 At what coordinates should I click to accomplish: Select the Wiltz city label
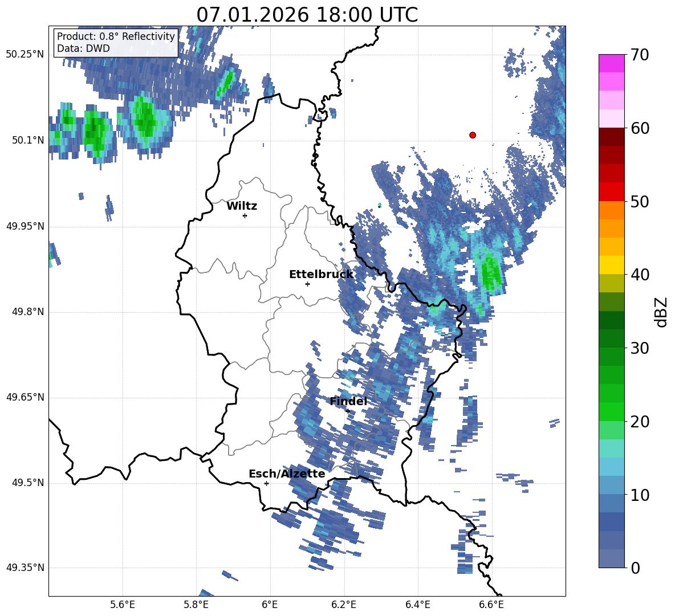(x=242, y=206)
